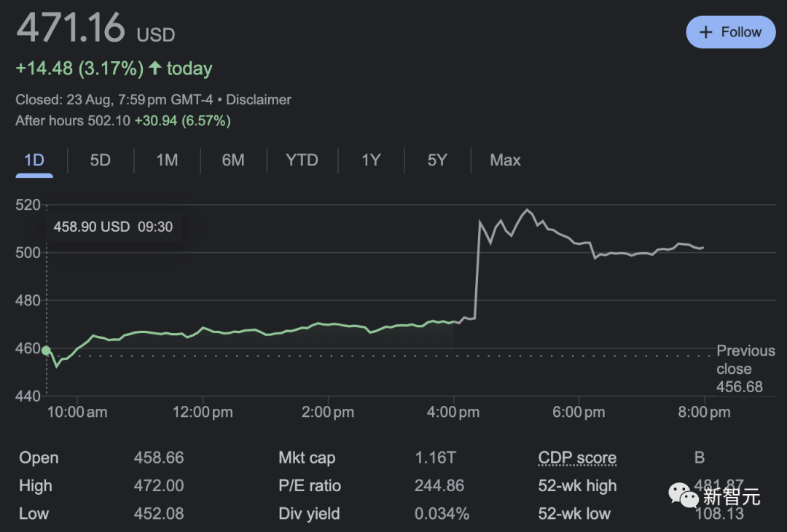Click the 458.90 USD price tooltip
This screenshot has width=787, height=532.
pyautogui.click(x=113, y=227)
